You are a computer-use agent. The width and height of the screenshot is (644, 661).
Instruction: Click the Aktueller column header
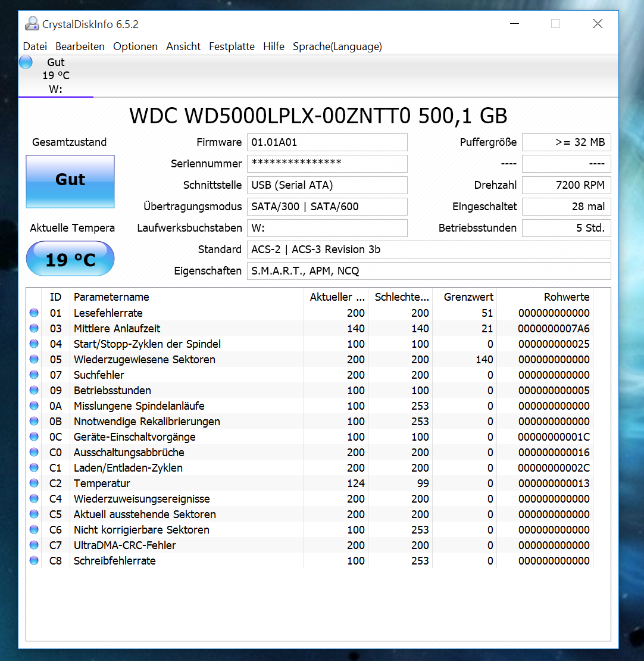click(336, 297)
